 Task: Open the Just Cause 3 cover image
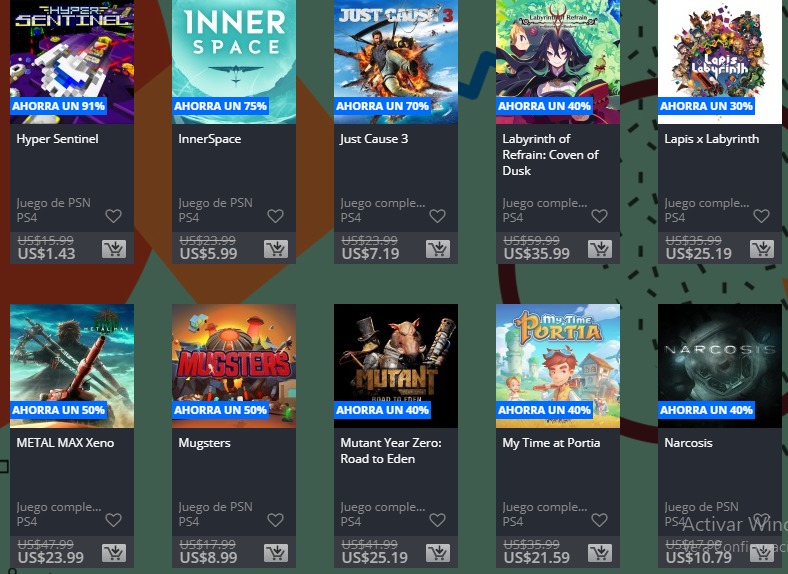click(x=396, y=62)
